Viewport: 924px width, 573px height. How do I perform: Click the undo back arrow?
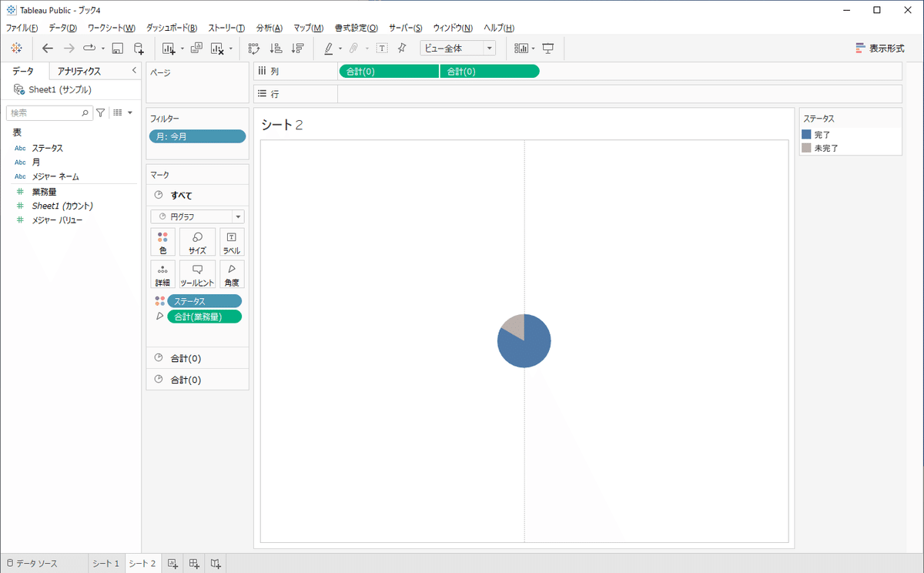point(48,48)
